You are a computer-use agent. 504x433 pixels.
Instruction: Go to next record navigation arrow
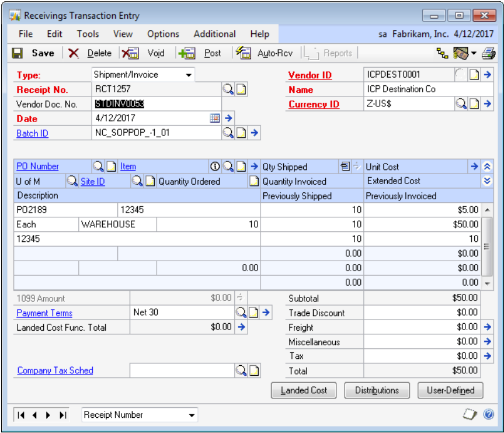[48, 415]
